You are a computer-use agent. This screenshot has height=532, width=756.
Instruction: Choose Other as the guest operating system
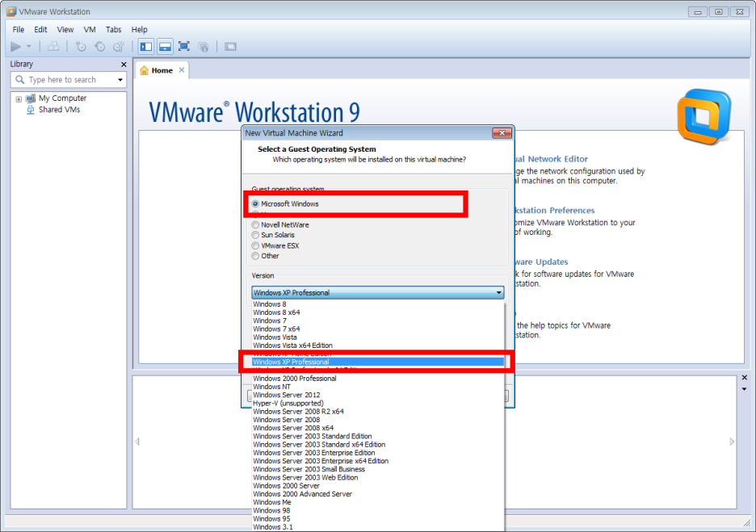pos(257,256)
